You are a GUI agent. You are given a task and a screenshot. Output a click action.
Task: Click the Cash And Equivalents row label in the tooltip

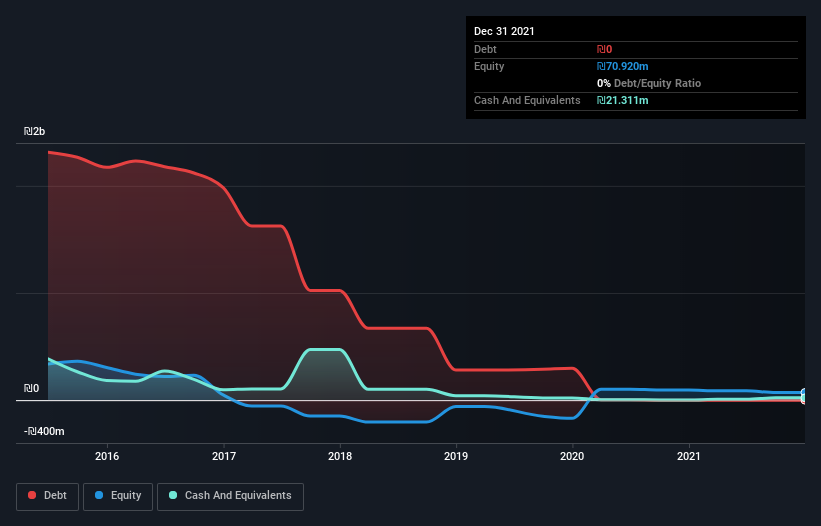click(527, 100)
